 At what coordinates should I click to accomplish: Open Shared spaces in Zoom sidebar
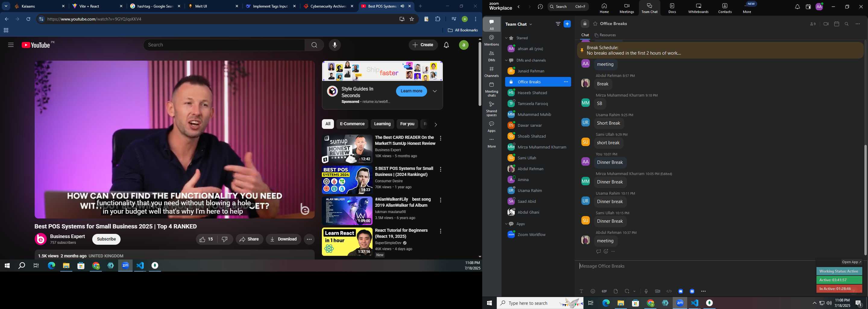(492, 109)
